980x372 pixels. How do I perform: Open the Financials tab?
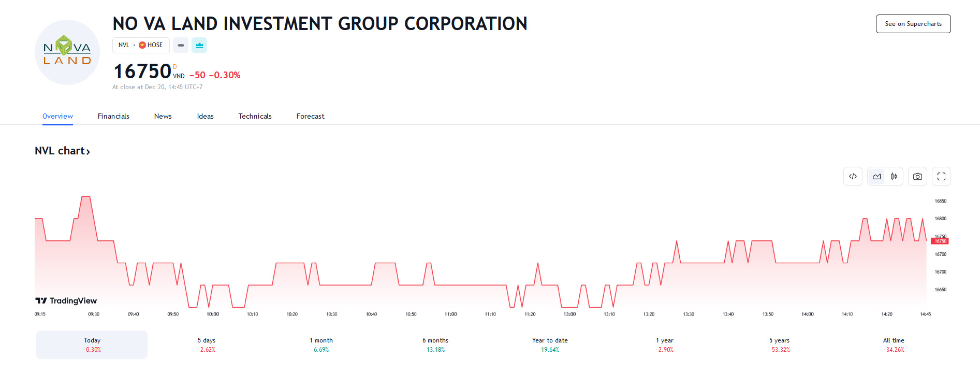click(x=113, y=116)
